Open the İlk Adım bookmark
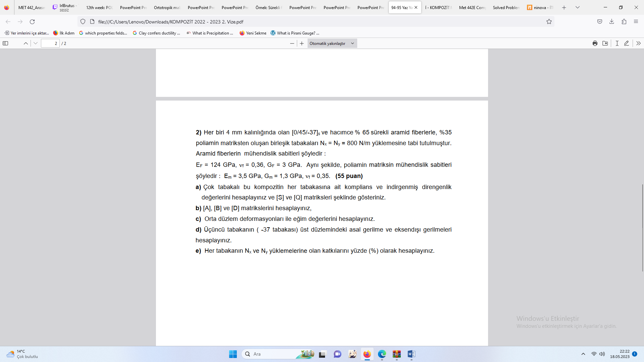The image size is (644, 362). [63, 33]
